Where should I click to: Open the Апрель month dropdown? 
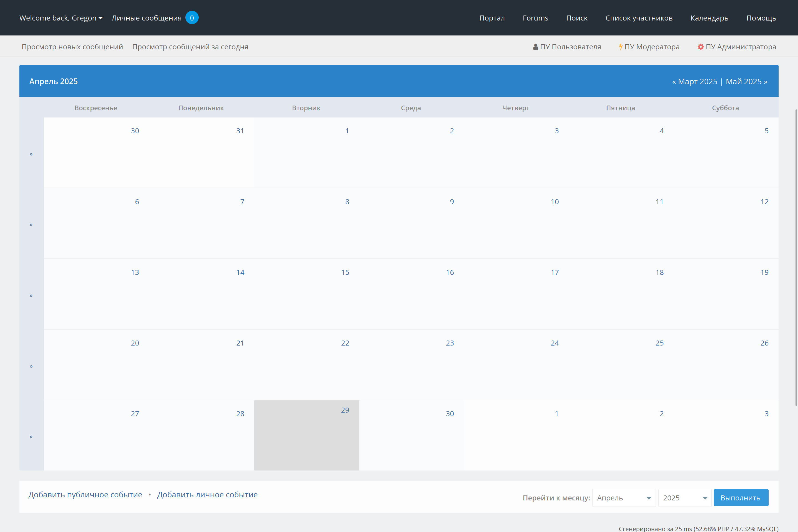coord(624,498)
